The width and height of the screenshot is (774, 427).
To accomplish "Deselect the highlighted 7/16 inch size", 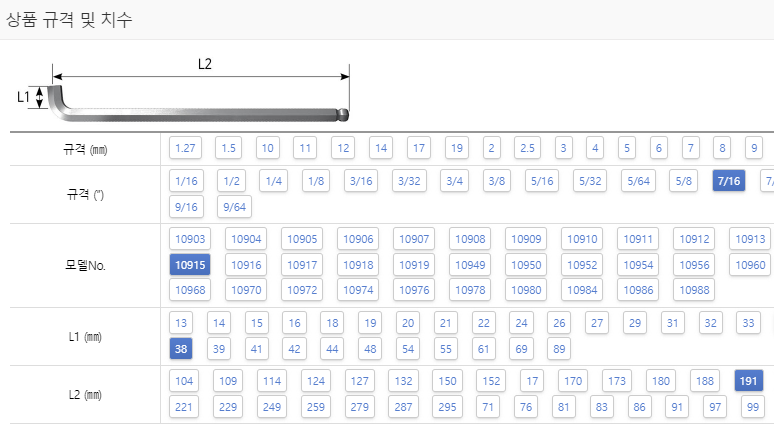I will click(x=729, y=181).
